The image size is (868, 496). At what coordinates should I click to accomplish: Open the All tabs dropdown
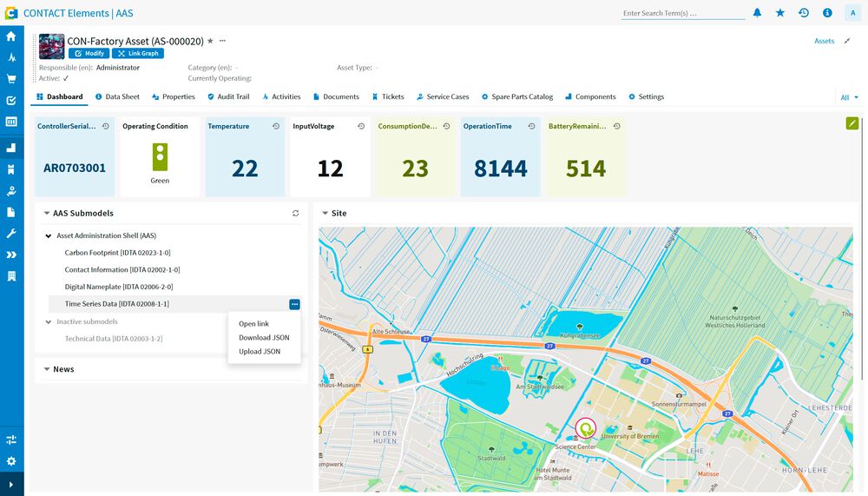[x=849, y=97]
